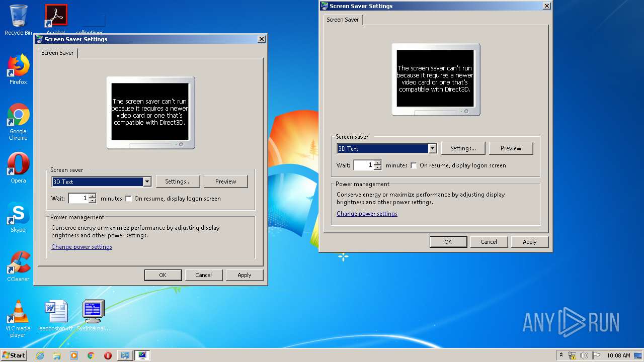Click Apply in the right window
The image size is (644, 362).
530,242
